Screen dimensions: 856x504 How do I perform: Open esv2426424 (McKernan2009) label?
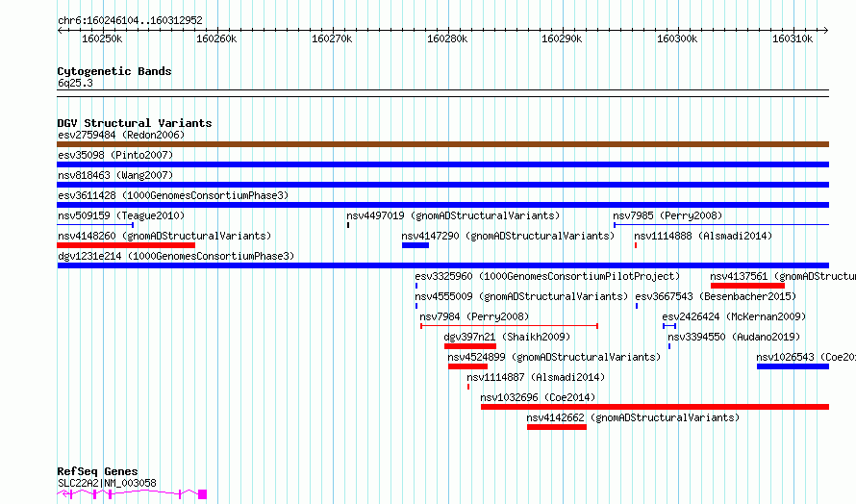734,316
